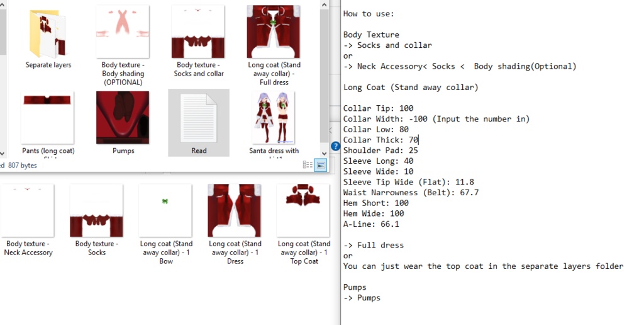Viewport: 644px width, 325px height.
Task: Place cursor at 'Collar Thick: 70' line
Action: tap(380, 140)
